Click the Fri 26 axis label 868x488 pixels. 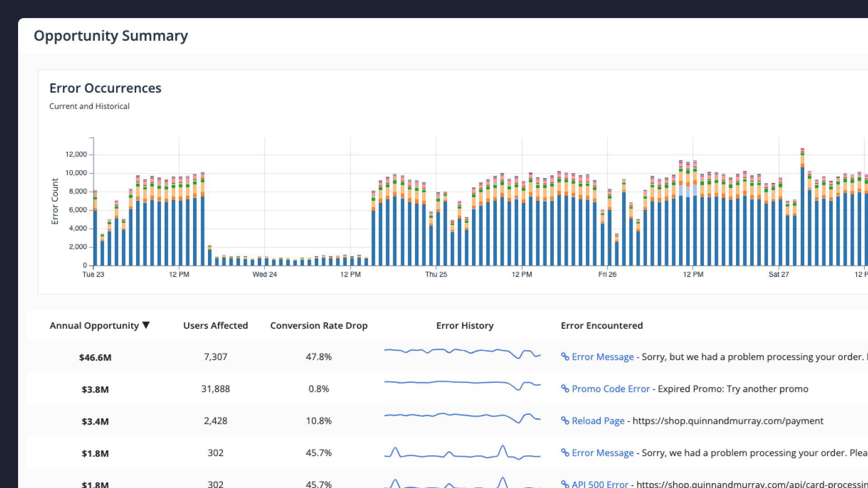[x=607, y=274]
